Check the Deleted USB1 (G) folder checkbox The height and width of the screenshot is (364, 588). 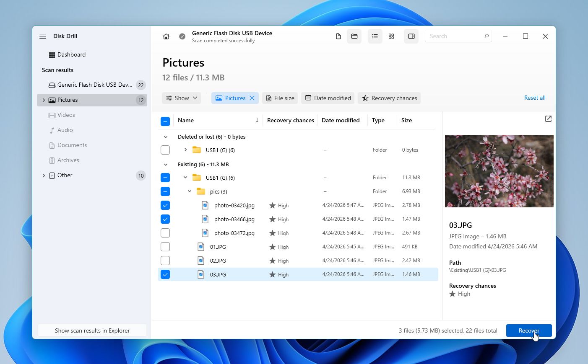[x=165, y=150]
